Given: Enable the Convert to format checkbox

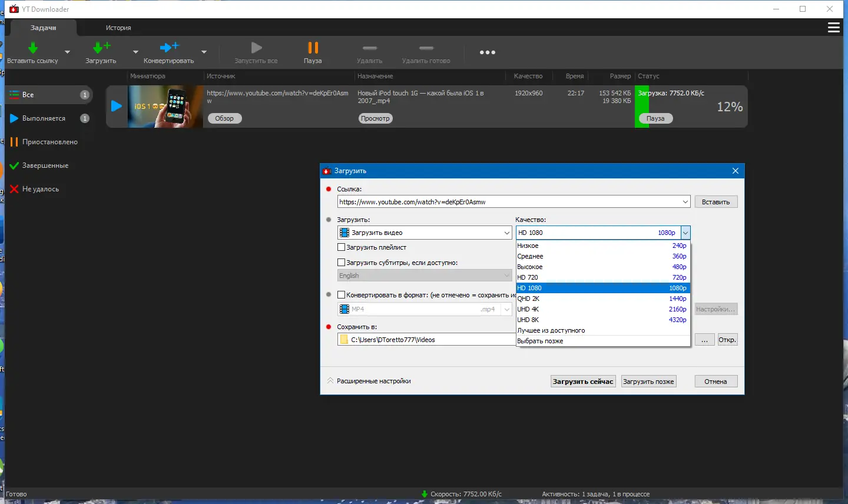Looking at the screenshot, I should (x=342, y=295).
